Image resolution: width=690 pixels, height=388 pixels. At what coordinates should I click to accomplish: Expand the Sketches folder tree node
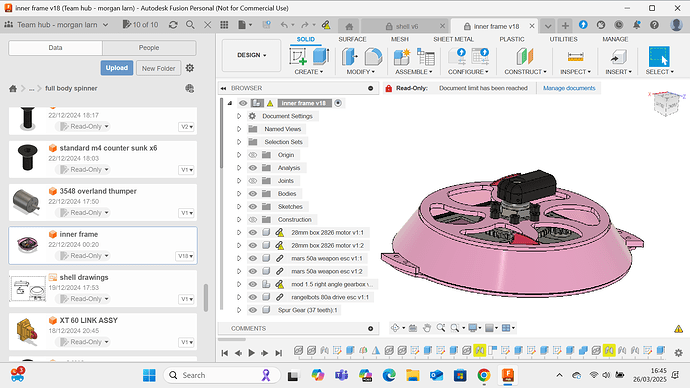pyautogui.click(x=239, y=207)
